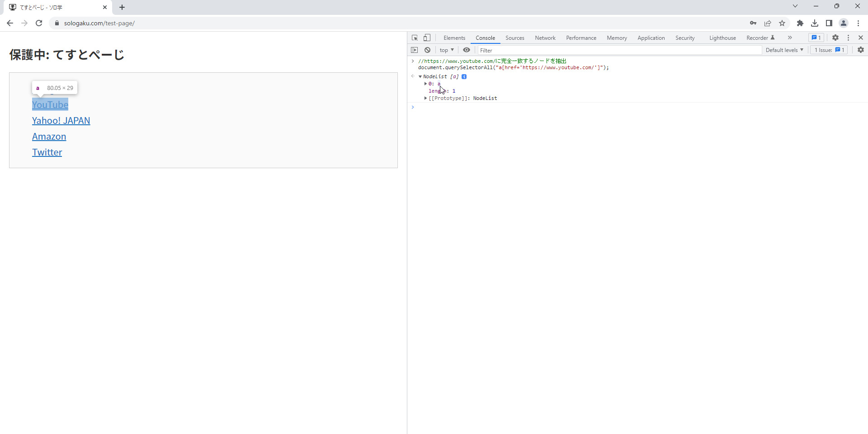Activate the inspect element picker icon
Viewport: 868px width, 434px height.
point(415,38)
